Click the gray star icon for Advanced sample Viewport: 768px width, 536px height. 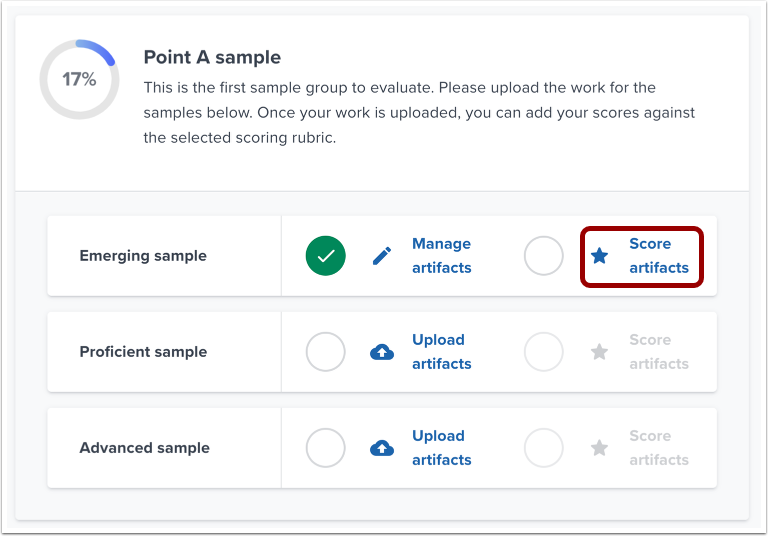click(599, 448)
